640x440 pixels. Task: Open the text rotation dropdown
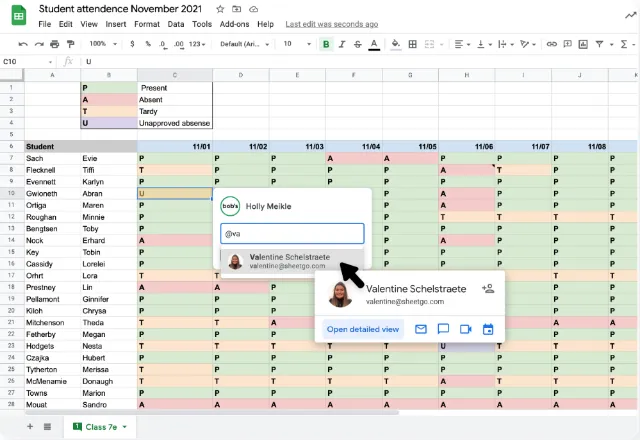(528, 44)
